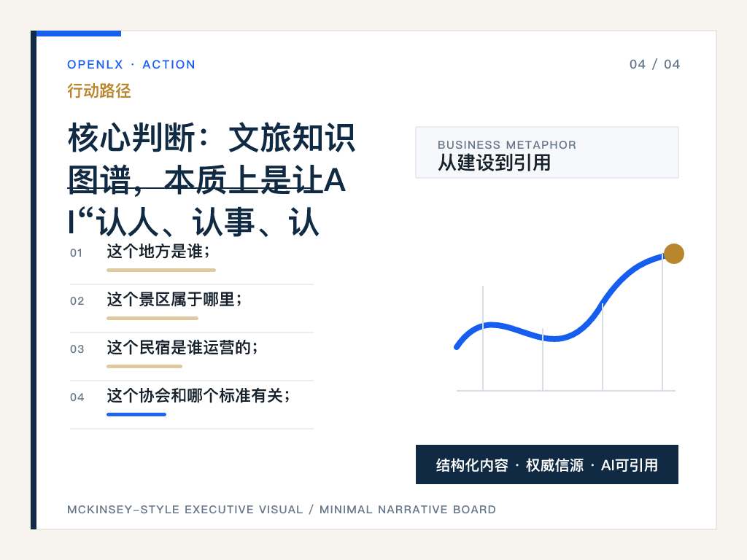Click the footer text MCKINSEY-STYLE EXECUTIVE VISUAL
This screenshot has height=560, width=747.
tap(185, 510)
